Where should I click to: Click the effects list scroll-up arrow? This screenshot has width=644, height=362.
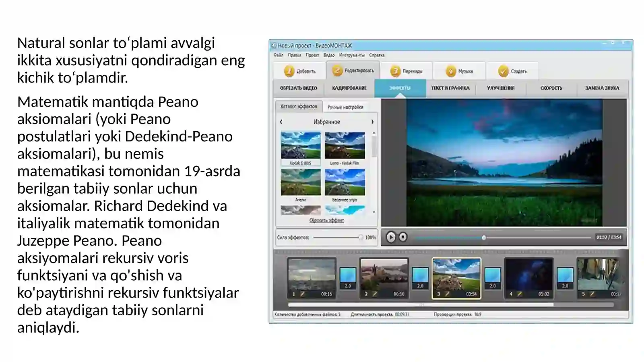(x=374, y=133)
